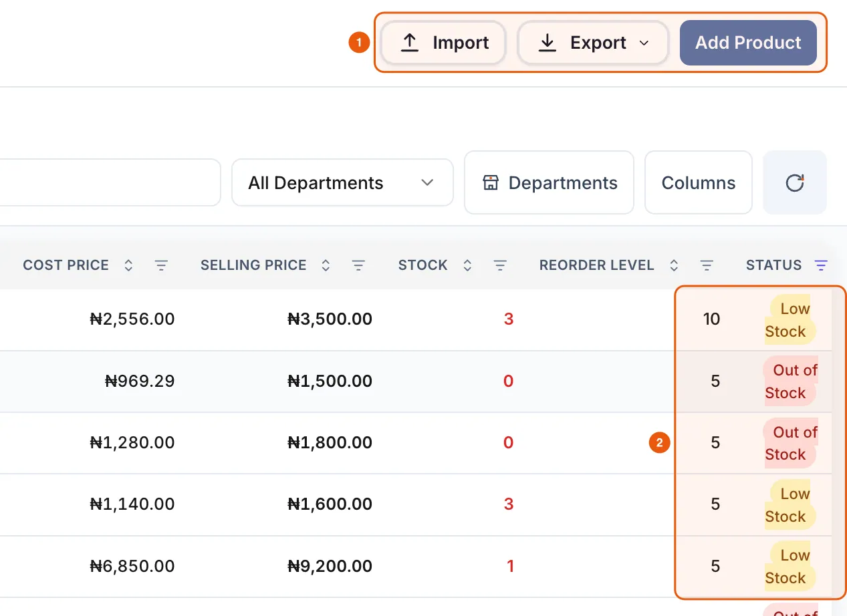The width and height of the screenshot is (847, 616).
Task: Click stock value 3 in the ₦3,500.00 row
Action: [x=509, y=319]
